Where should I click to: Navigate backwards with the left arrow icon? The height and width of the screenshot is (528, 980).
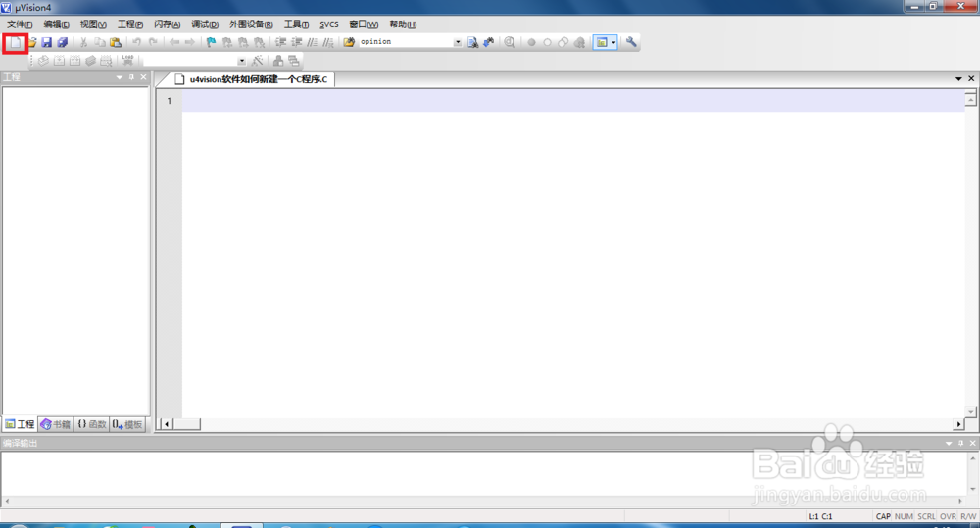pos(174,42)
